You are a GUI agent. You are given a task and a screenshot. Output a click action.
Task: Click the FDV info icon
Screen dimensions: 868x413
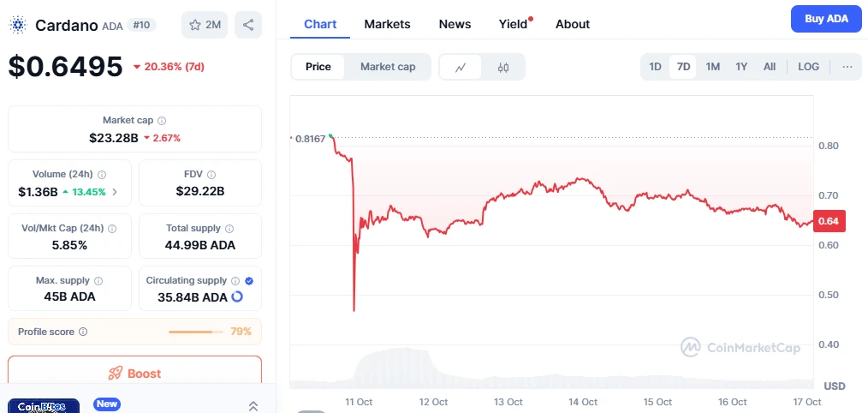coord(211,174)
